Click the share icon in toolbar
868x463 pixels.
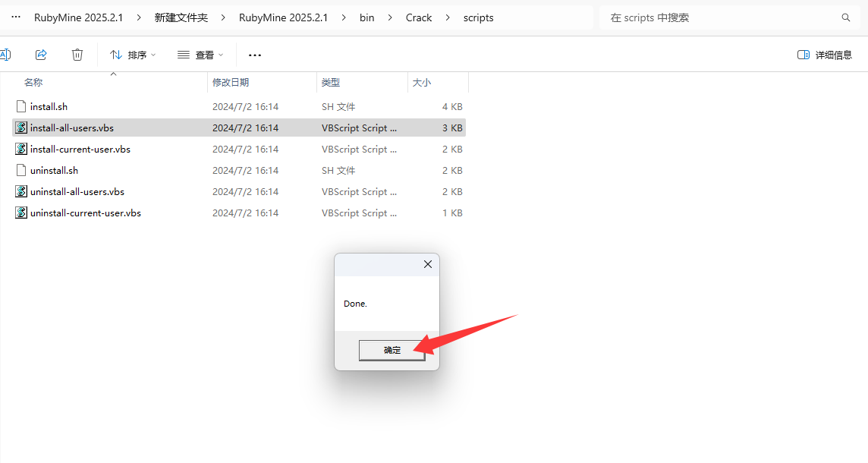point(41,55)
